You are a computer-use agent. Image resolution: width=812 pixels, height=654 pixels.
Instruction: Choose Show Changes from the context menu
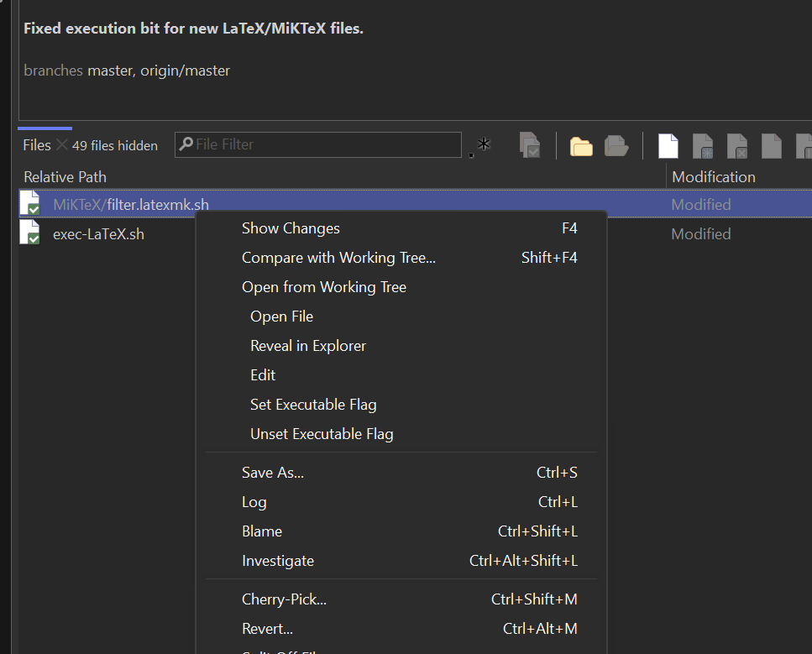[x=291, y=228]
